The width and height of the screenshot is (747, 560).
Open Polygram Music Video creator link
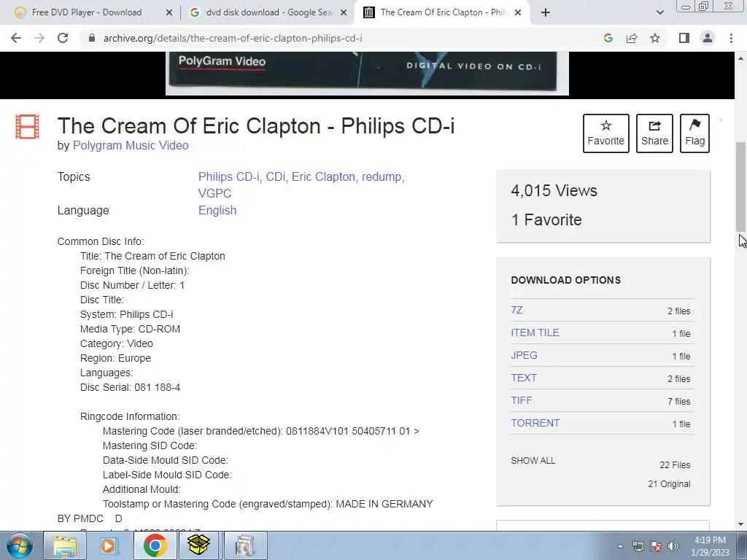(x=131, y=145)
